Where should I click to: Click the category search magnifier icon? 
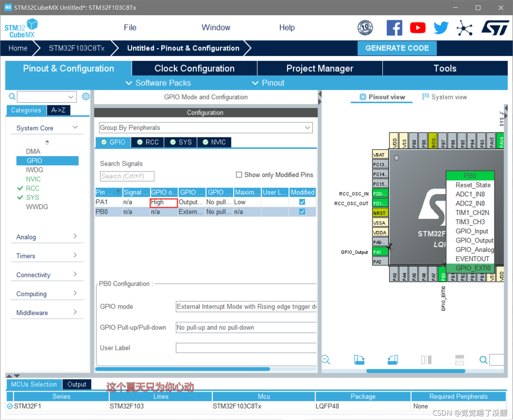pos(12,96)
